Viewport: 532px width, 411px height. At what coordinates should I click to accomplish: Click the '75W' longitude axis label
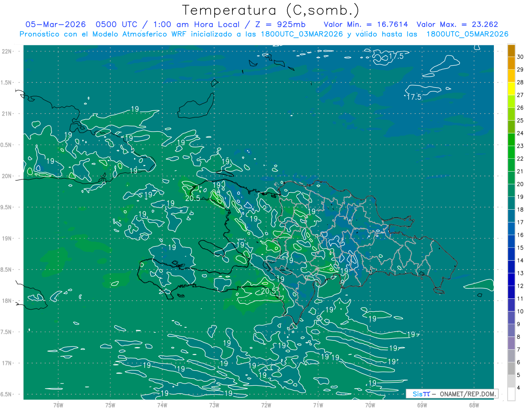(x=110, y=405)
